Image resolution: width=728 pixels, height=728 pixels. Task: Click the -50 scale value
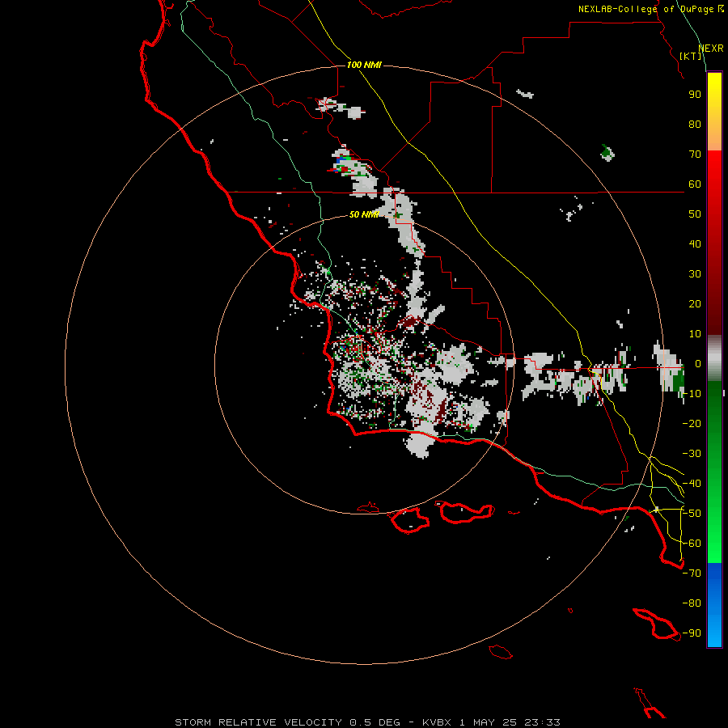[x=692, y=514]
